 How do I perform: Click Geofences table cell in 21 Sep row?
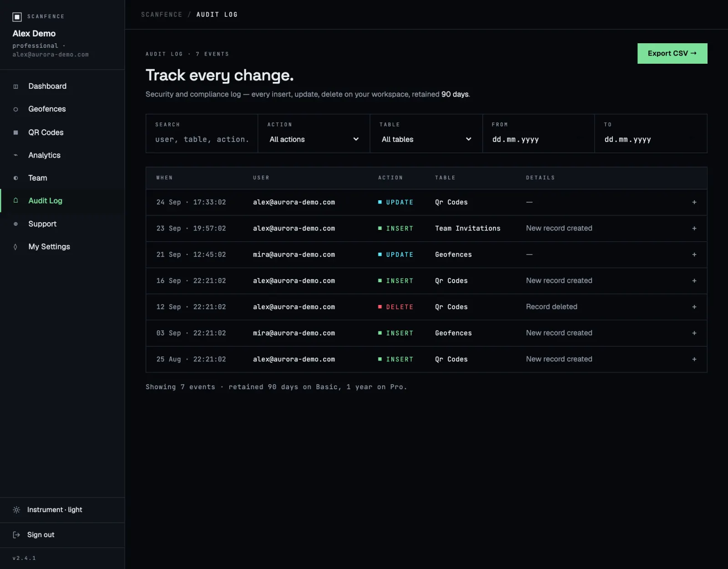(453, 254)
